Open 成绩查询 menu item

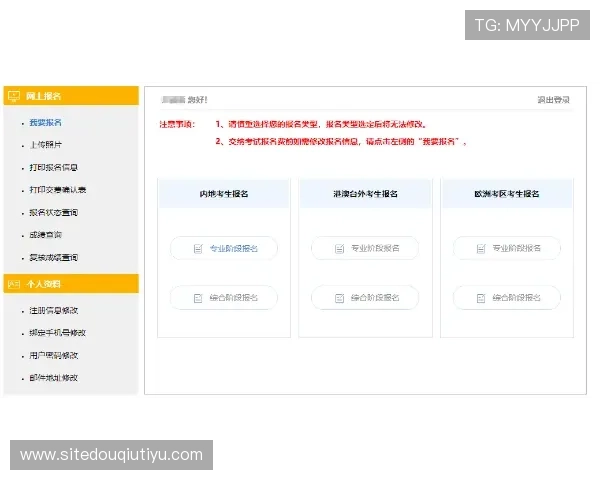pos(46,235)
